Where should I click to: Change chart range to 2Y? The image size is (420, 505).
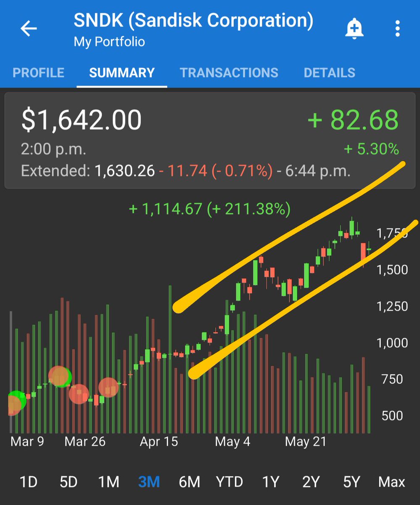click(x=311, y=482)
